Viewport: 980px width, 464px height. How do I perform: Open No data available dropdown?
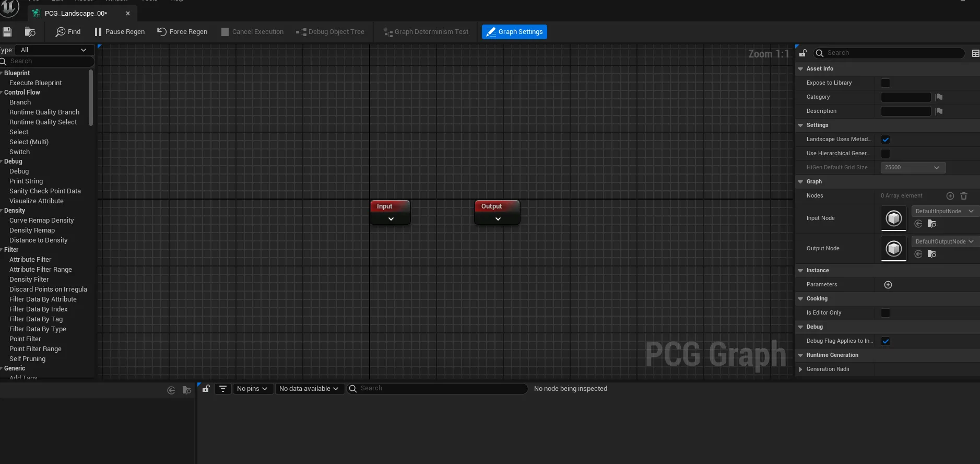coord(309,389)
